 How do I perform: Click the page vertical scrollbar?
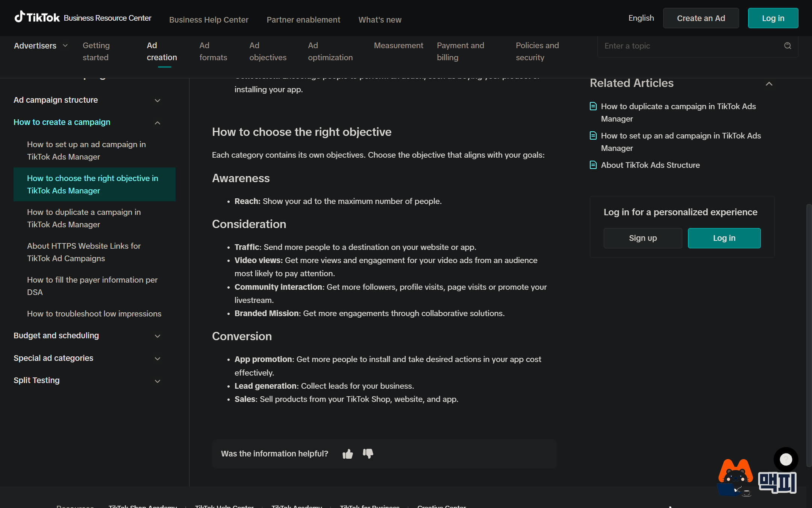[x=809, y=335]
